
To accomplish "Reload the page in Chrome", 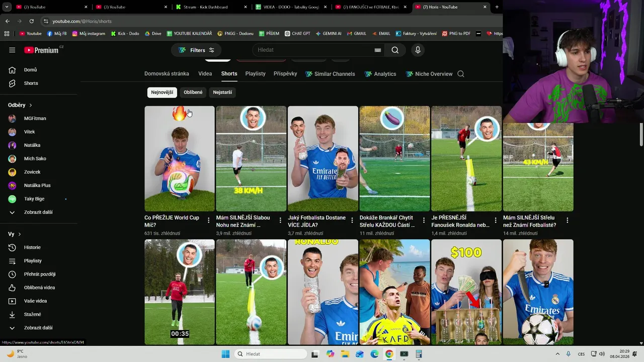I will click(31, 21).
